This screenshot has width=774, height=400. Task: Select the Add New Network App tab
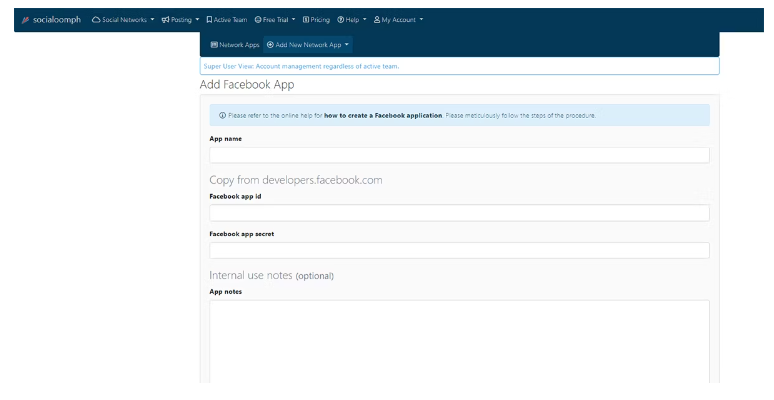point(308,45)
